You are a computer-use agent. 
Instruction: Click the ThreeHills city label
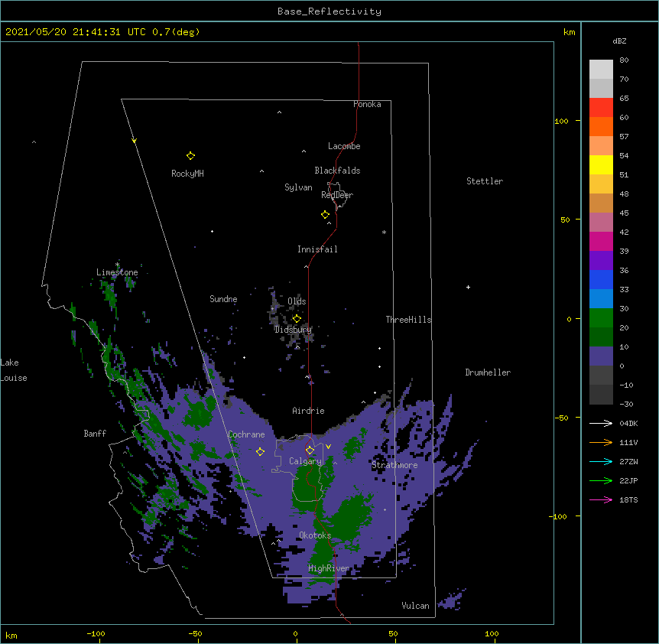pos(408,320)
